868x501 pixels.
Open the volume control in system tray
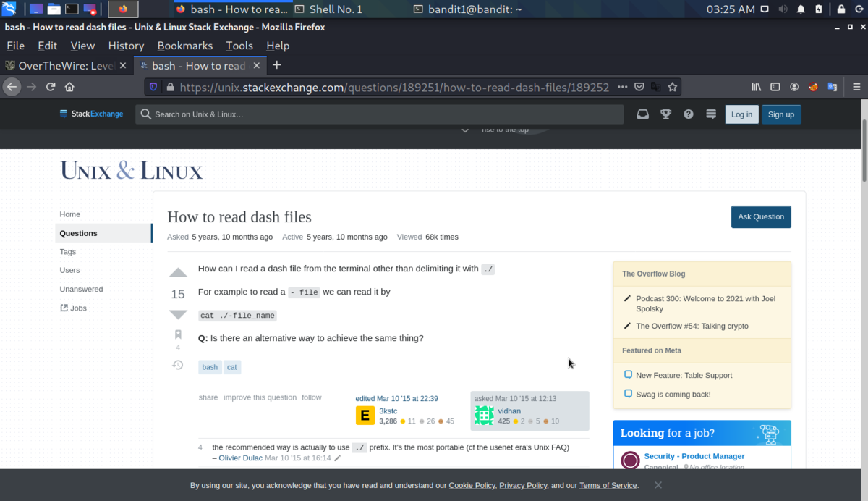point(783,9)
